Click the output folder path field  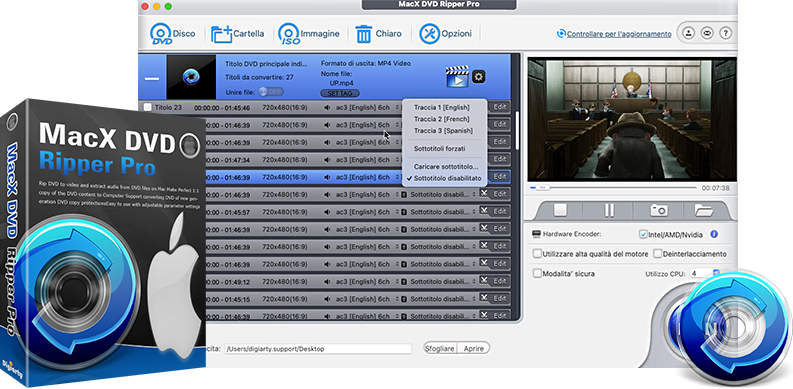(x=318, y=349)
